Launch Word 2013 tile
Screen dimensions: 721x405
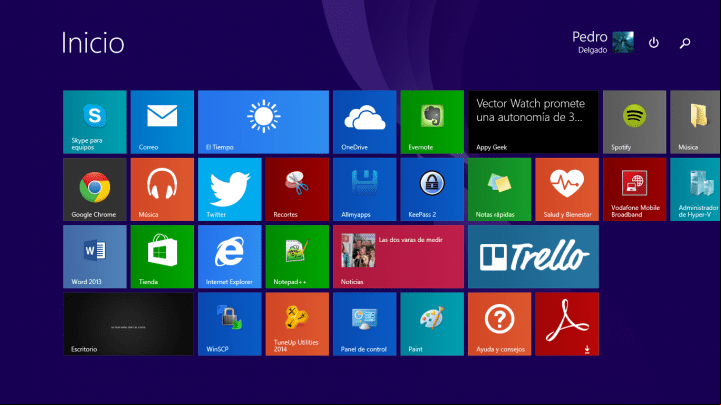(x=95, y=257)
